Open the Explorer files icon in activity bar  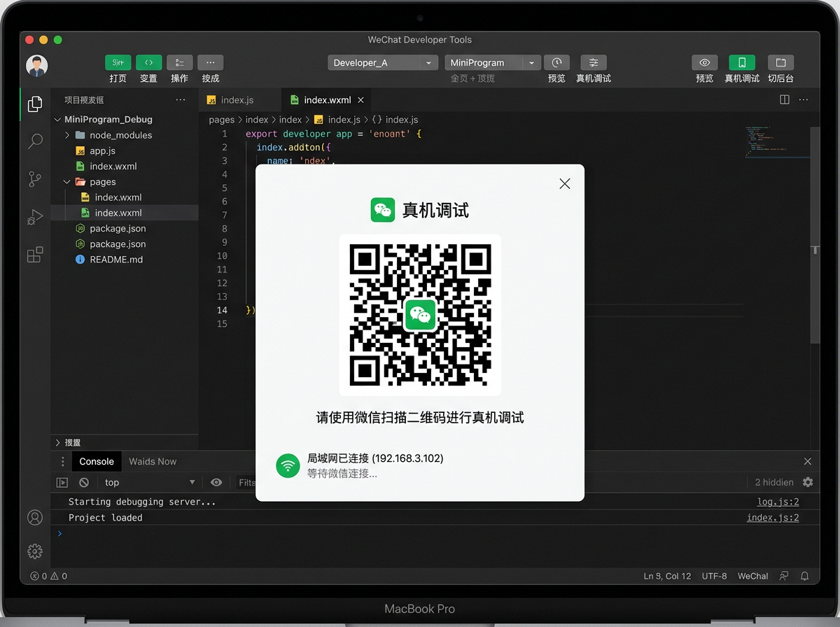pyautogui.click(x=35, y=104)
